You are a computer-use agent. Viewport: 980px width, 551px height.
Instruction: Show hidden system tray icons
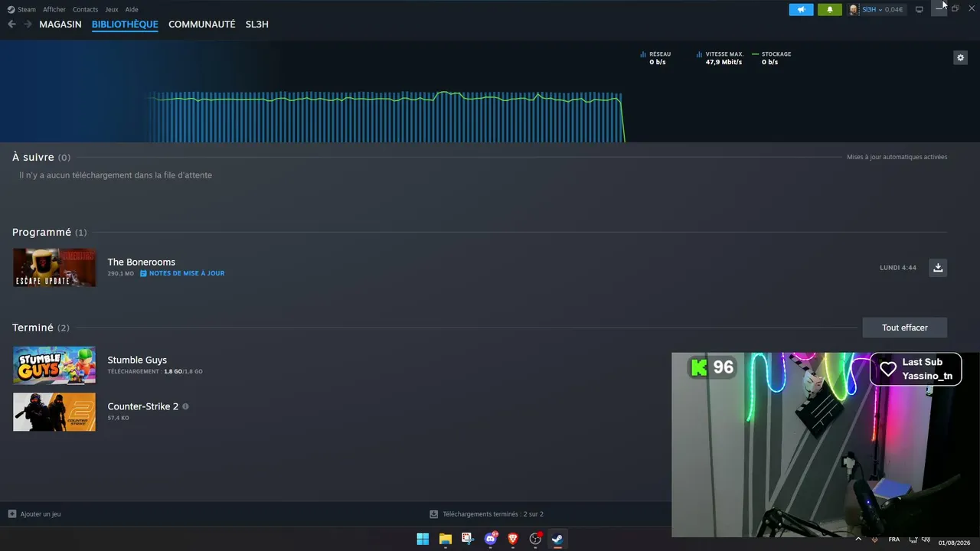[x=858, y=540]
